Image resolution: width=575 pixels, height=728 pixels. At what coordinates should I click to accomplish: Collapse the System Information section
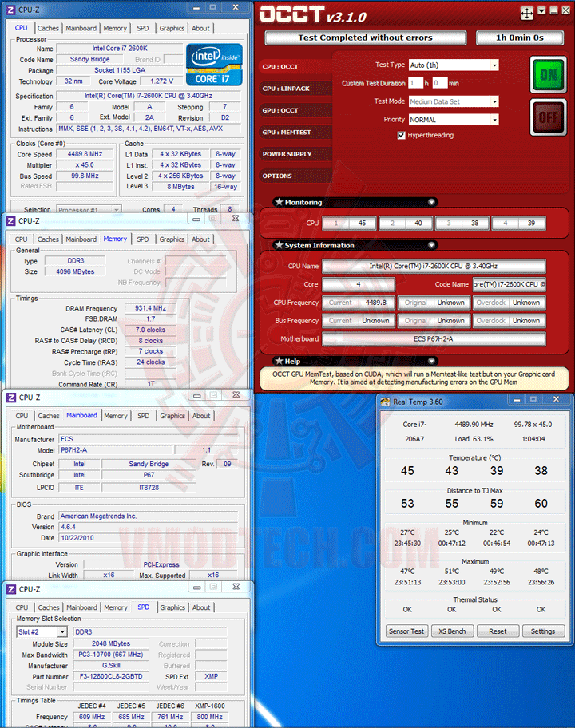(431, 245)
